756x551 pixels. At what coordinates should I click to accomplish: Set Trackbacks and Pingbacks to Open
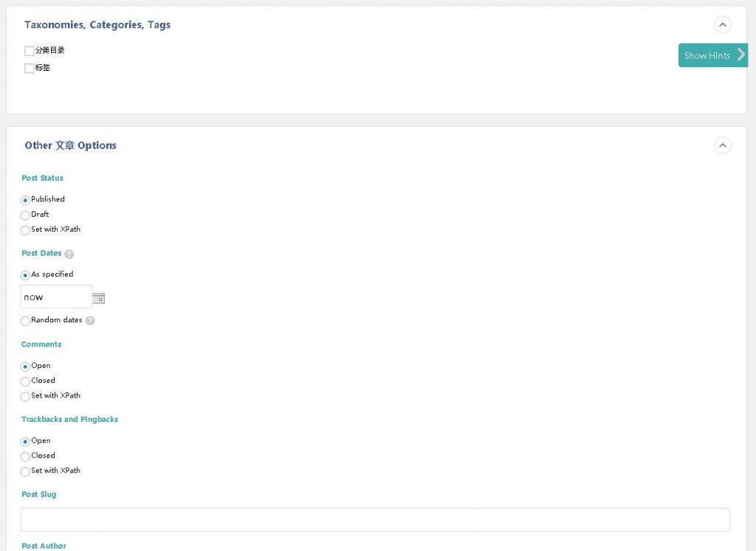[x=25, y=442]
